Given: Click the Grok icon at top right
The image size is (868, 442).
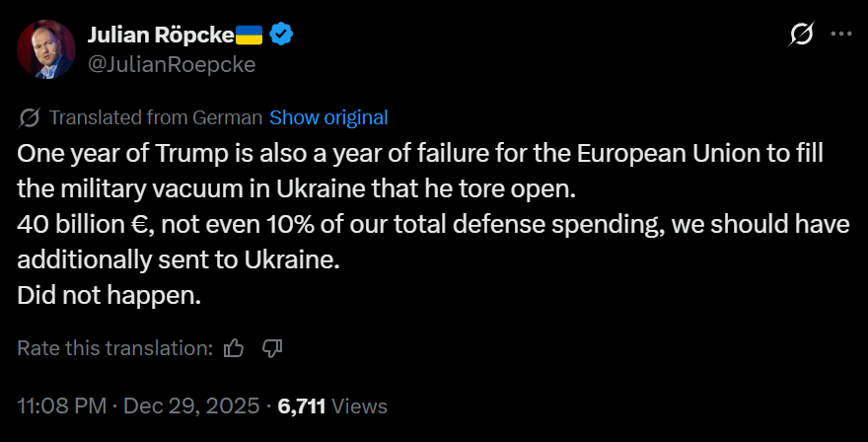Looking at the screenshot, I should (801, 34).
